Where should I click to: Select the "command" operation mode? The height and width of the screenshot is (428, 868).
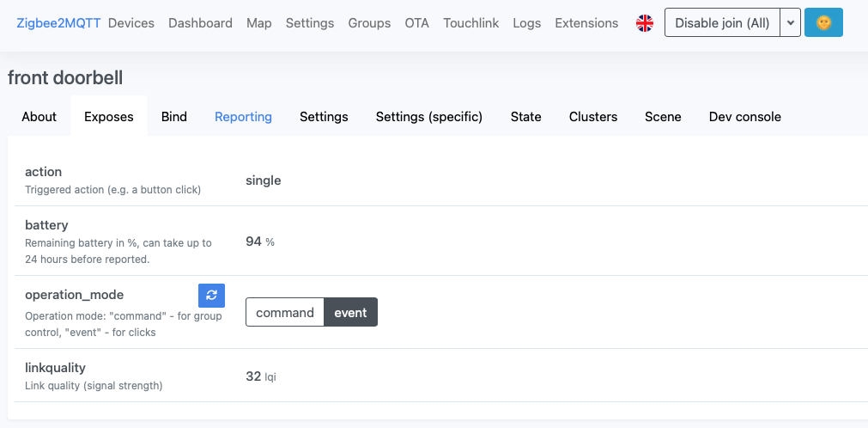pos(284,312)
